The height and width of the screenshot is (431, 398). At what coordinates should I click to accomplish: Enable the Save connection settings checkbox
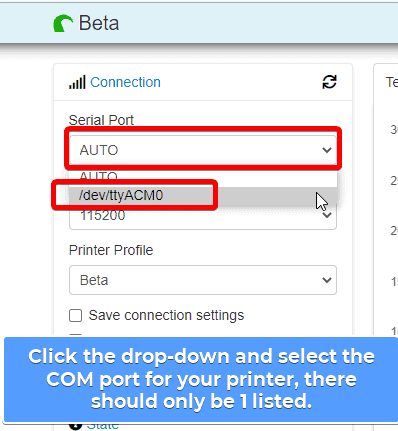[x=75, y=315]
